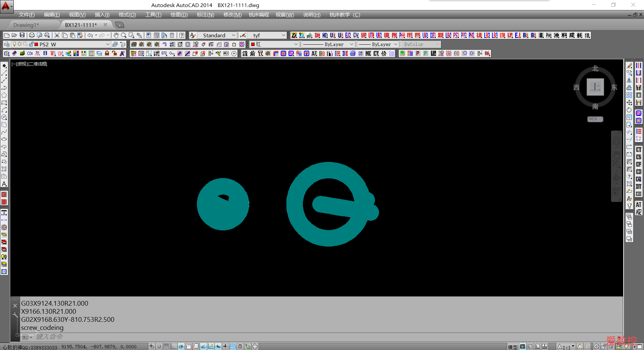Open the Standard text style dropdown
Viewport: 644px width, 350px height.
(217, 35)
